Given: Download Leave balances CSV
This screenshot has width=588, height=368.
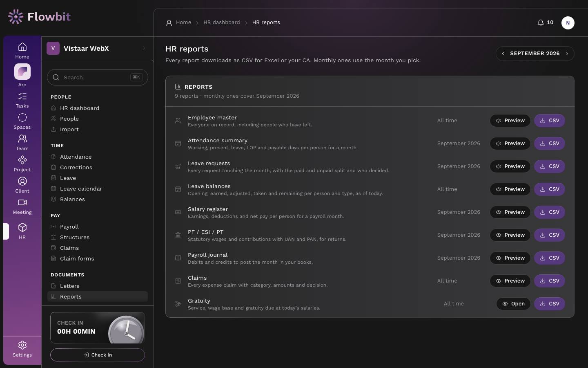Looking at the screenshot, I should tap(550, 189).
